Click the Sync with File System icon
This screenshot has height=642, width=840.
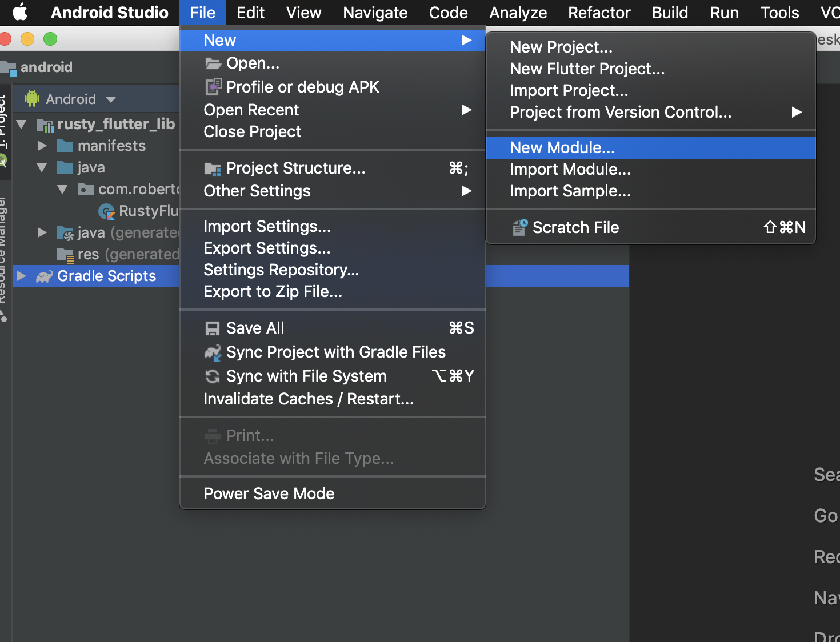coord(213,376)
